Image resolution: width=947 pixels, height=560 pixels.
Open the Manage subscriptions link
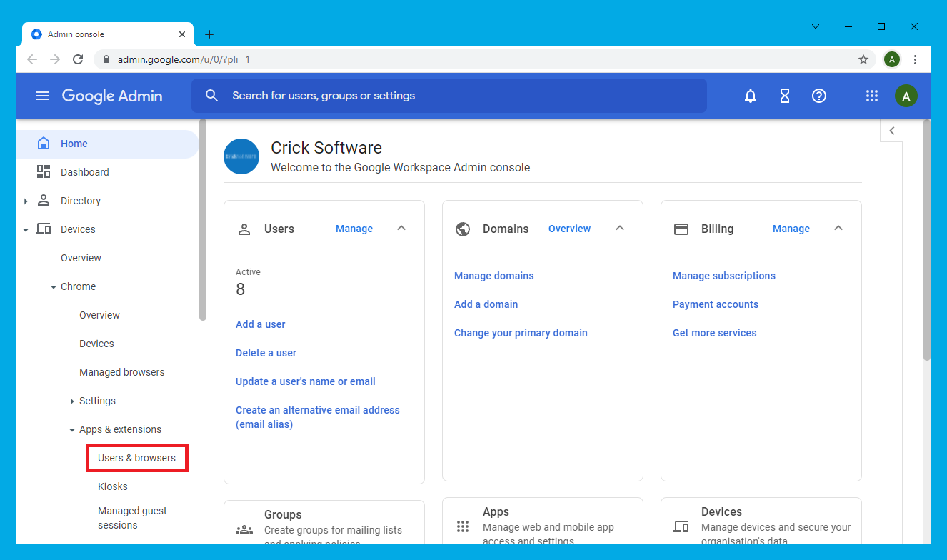(723, 276)
